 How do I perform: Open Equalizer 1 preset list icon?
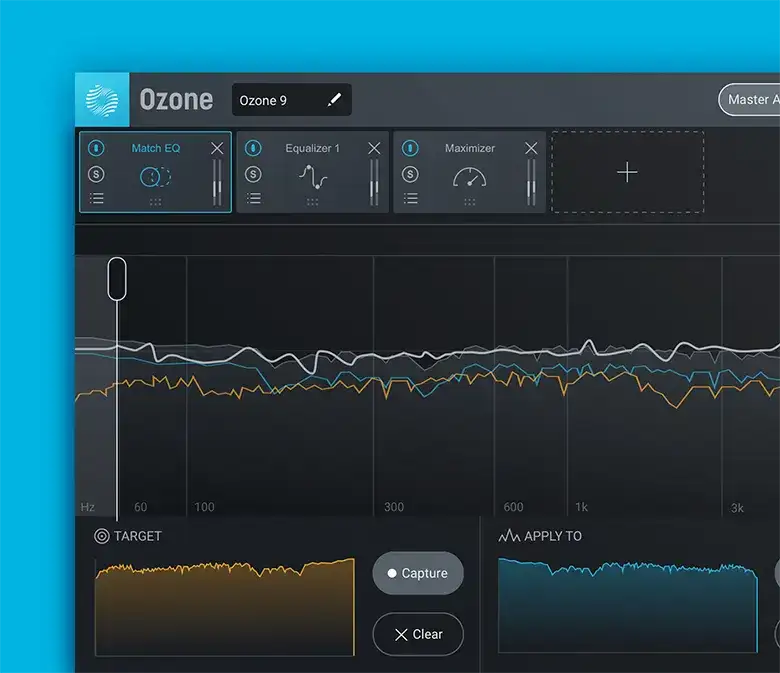pyautogui.click(x=254, y=198)
